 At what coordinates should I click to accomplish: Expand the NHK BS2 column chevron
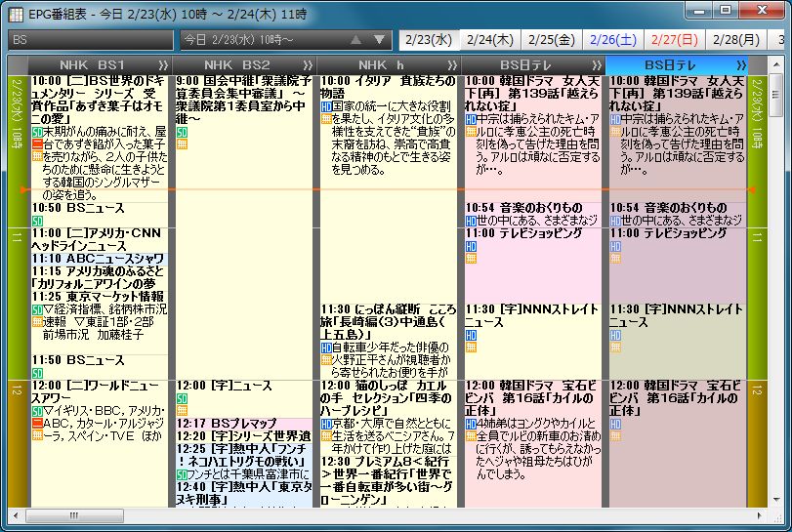tap(307, 65)
